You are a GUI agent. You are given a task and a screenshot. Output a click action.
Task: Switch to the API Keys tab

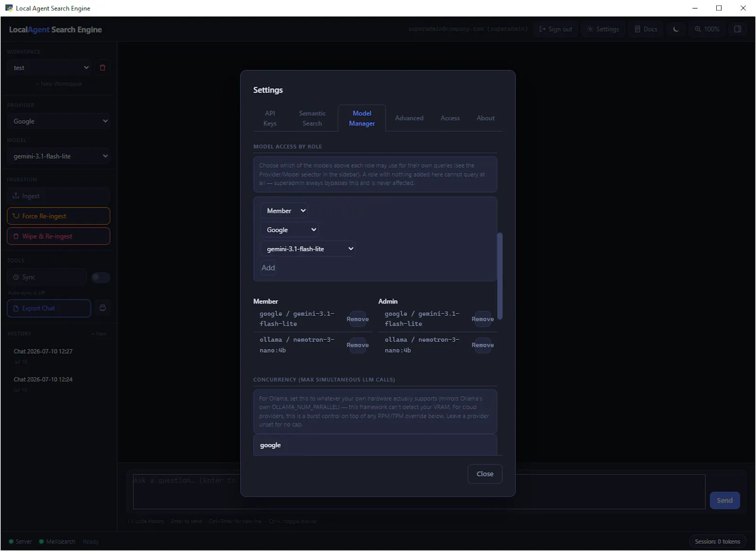click(270, 119)
